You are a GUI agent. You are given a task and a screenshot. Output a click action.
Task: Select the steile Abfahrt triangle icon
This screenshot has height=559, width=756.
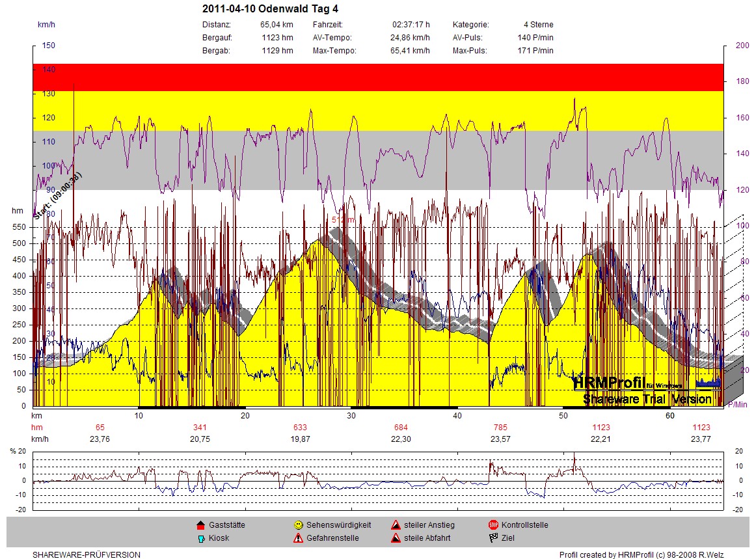(x=395, y=538)
